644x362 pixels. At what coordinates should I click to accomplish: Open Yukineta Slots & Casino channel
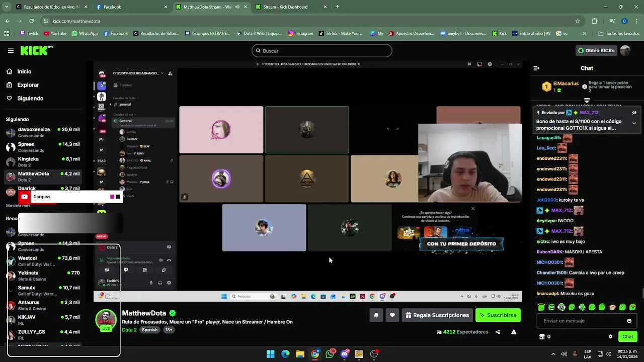pos(43,276)
